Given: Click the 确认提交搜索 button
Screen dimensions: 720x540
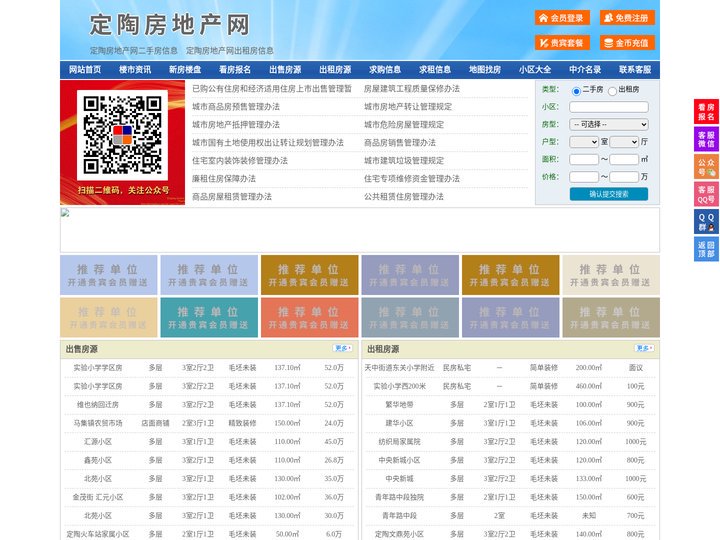Looking at the screenshot, I should (x=609, y=194).
